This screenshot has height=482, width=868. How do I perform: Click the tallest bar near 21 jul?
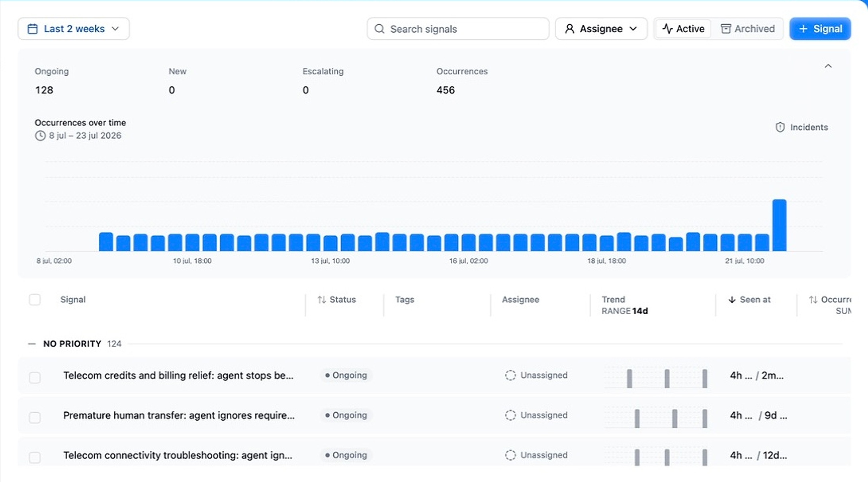point(779,225)
